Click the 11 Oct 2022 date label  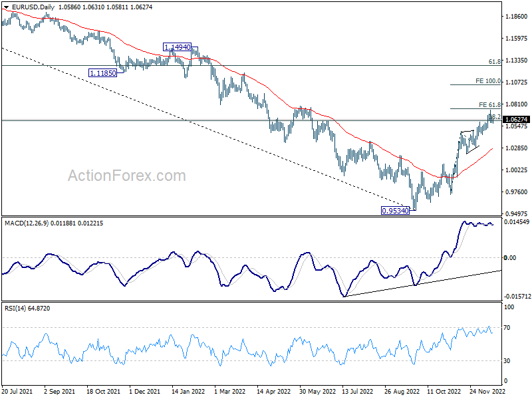[x=444, y=392]
